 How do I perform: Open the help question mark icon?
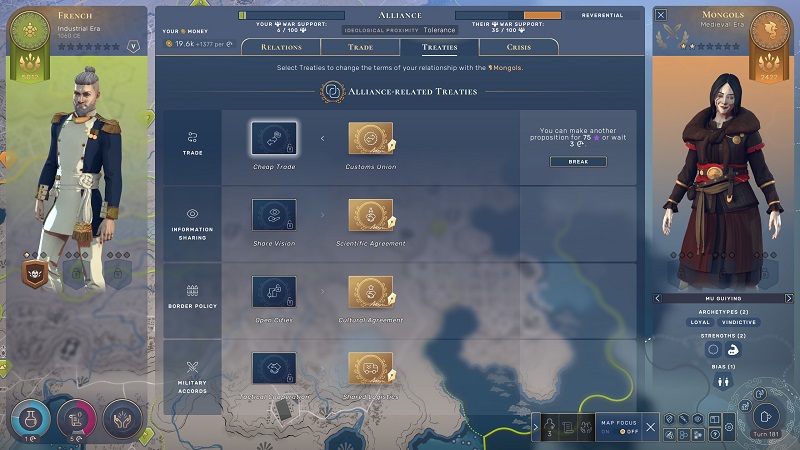tap(715, 435)
